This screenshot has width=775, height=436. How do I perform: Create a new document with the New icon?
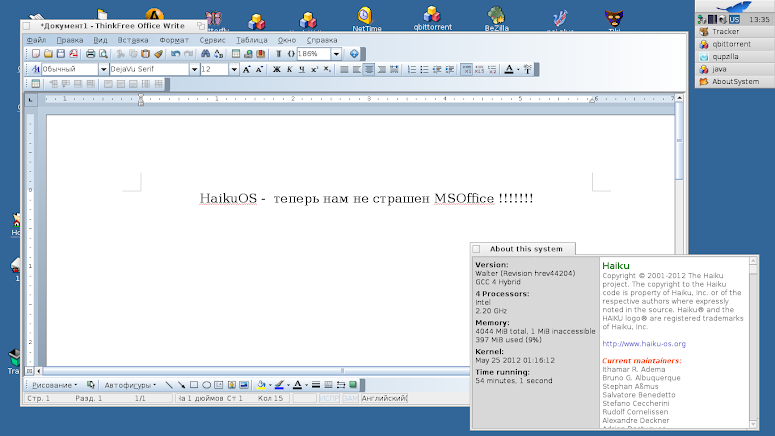tap(36, 54)
